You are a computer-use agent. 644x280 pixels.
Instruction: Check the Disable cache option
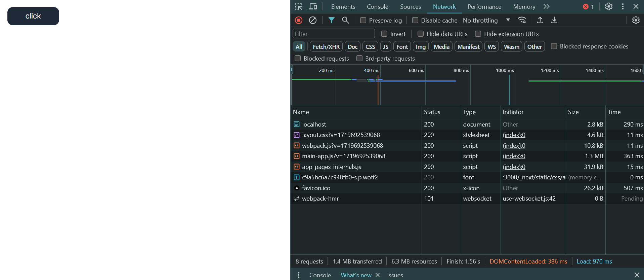pos(415,20)
